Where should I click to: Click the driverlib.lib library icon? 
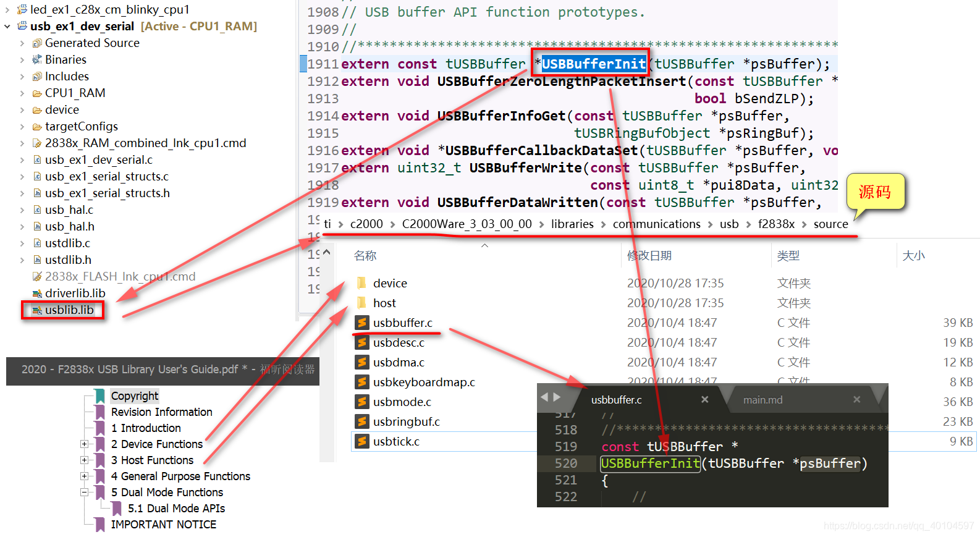click(x=37, y=293)
